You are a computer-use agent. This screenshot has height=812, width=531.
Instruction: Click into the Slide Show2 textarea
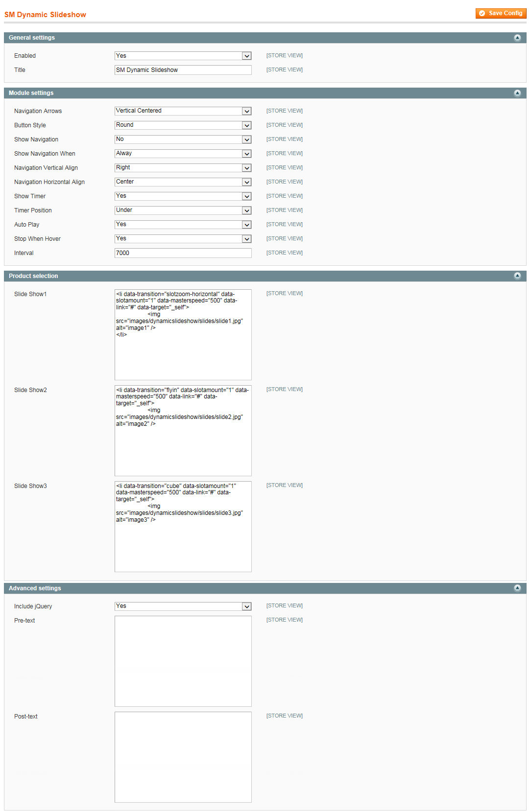coord(183,431)
